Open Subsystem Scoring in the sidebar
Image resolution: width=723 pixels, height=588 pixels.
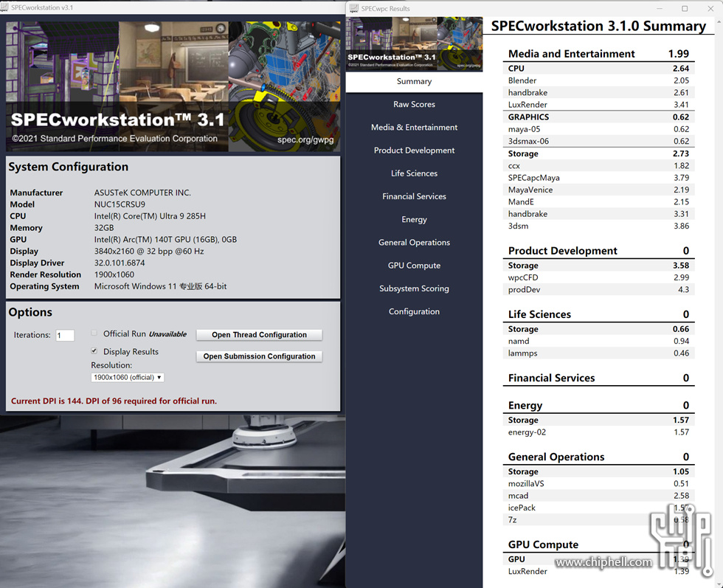(414, 288)
